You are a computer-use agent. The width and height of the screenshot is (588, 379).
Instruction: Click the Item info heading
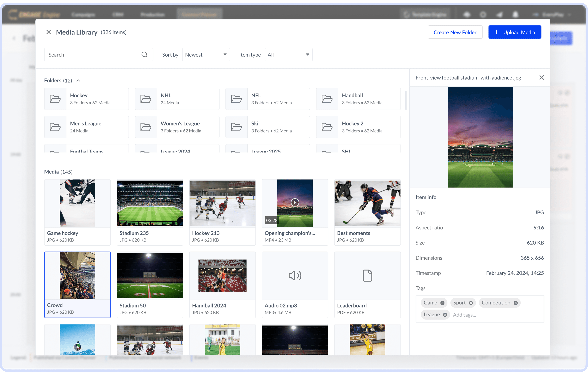(426, 197)
